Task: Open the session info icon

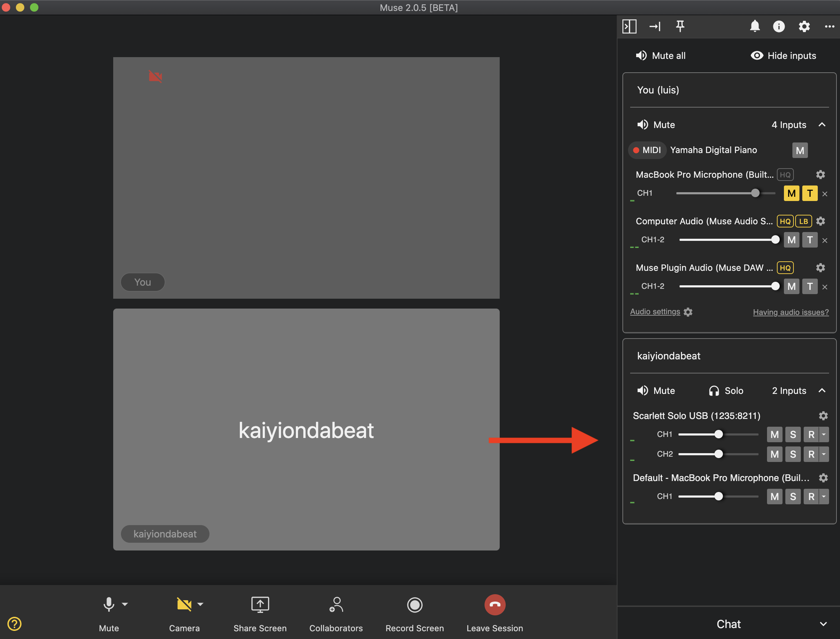Action: click(779, 26)
